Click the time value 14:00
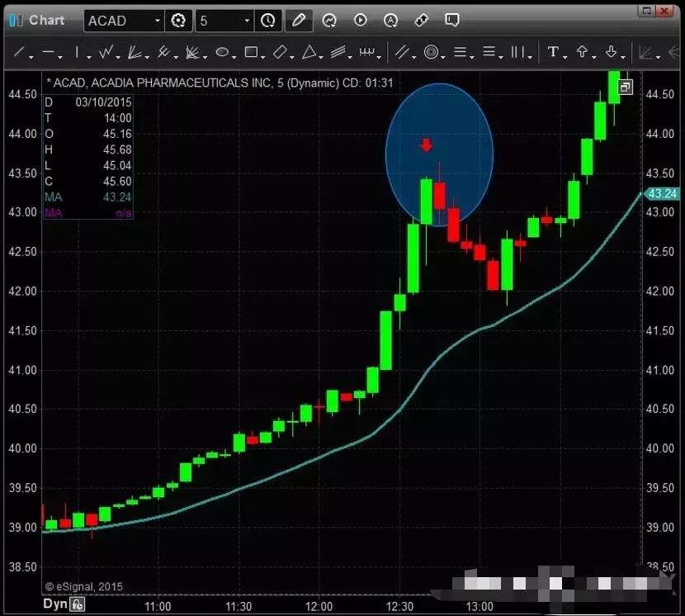Image resolution: width=685 pixels, height=616 pixels. click(117, 118)
